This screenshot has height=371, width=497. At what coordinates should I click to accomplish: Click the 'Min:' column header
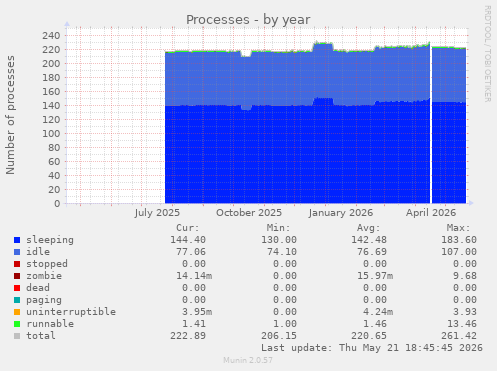coord(278,228)
